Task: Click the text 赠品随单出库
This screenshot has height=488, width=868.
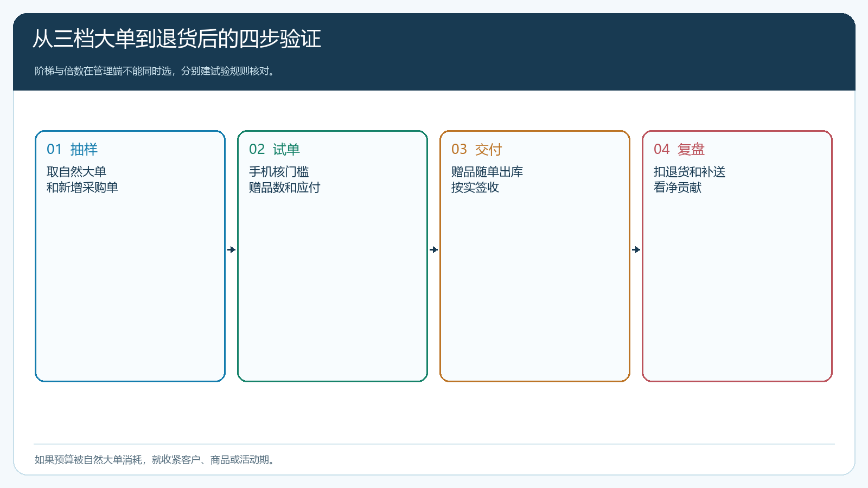Action: (x=487, y=172)
